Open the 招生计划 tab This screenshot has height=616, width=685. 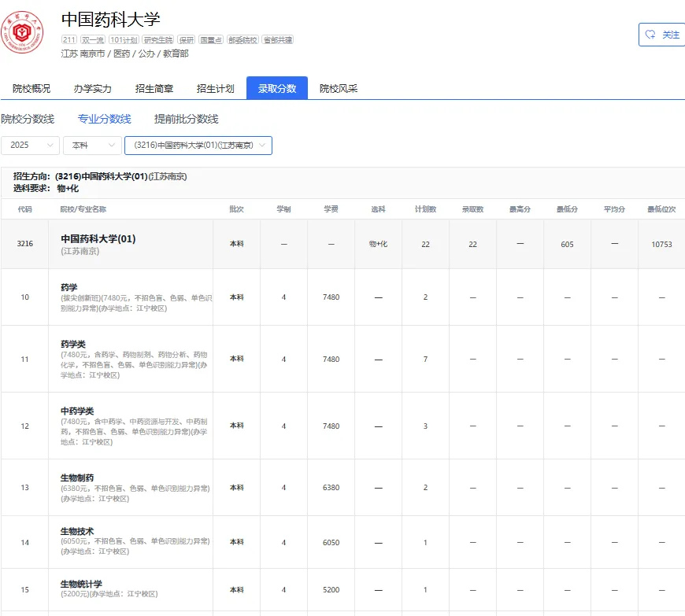click(216, 89)
